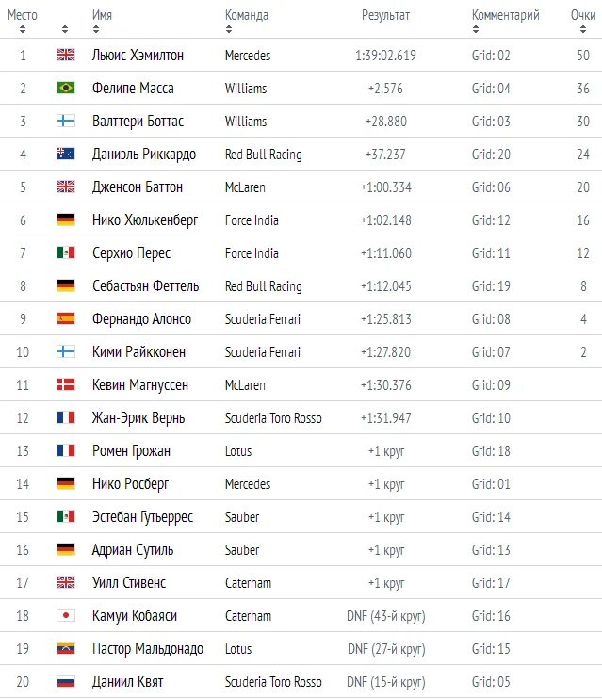Sort table by Имя column arrows
This screenshot has height=700, width=602.
(x=95, y=29)
